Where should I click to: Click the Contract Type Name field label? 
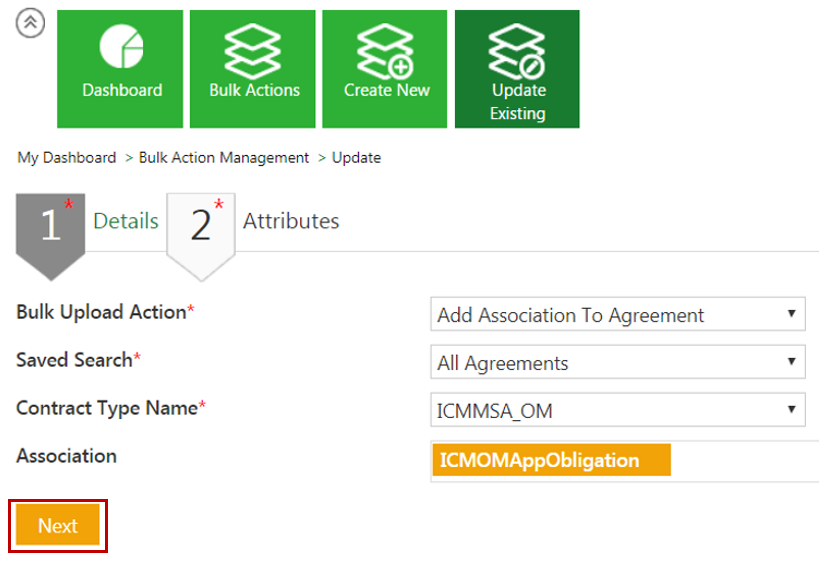coord(106,408)
